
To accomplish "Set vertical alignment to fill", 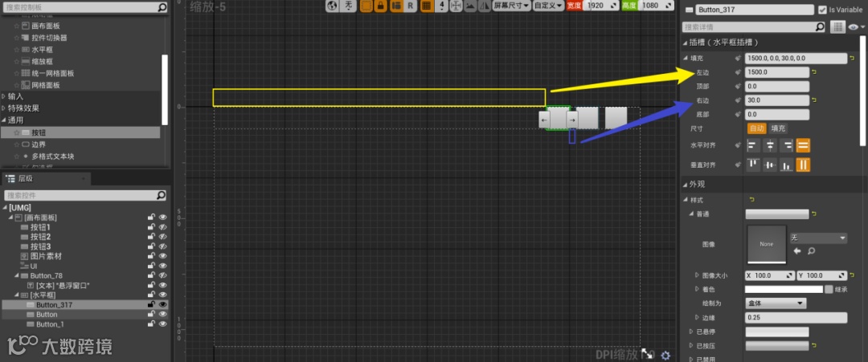I will point(803,164).
